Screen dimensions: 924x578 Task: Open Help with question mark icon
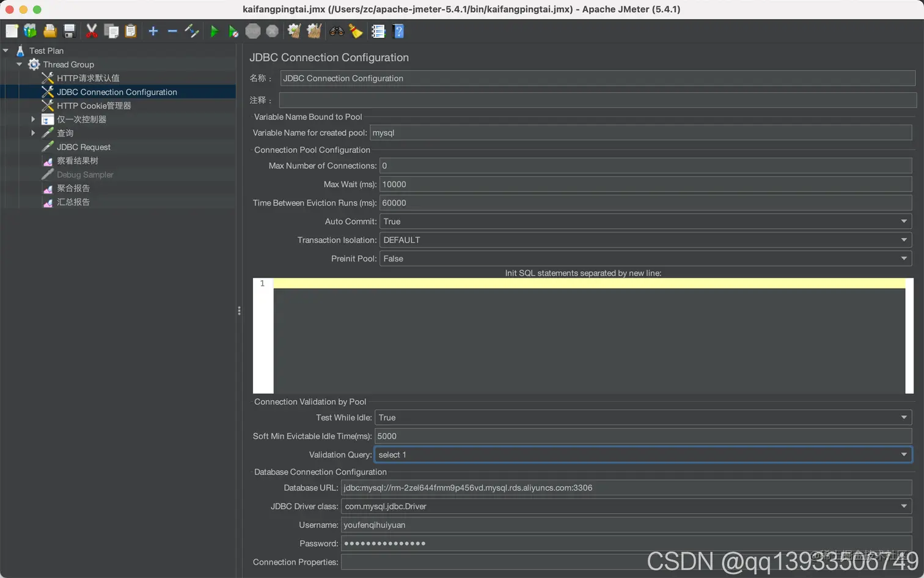click(398, 31)
